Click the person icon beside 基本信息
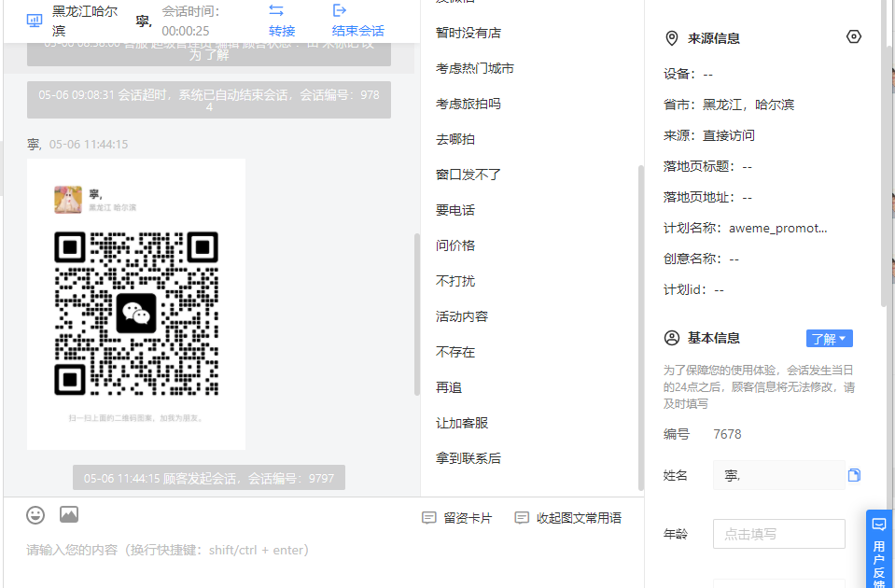Screen dimensions: 895x588 point(672,338)
